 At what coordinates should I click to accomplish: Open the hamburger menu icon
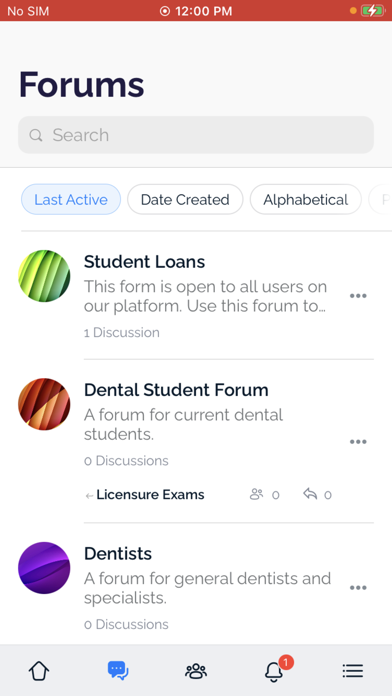click(x=353, y=671)
